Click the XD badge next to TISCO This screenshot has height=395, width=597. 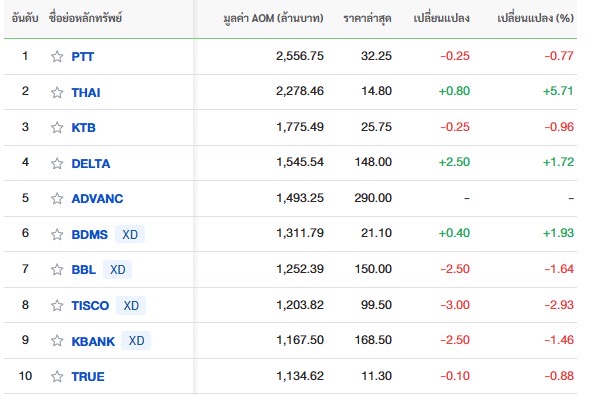tap(131, 305)
